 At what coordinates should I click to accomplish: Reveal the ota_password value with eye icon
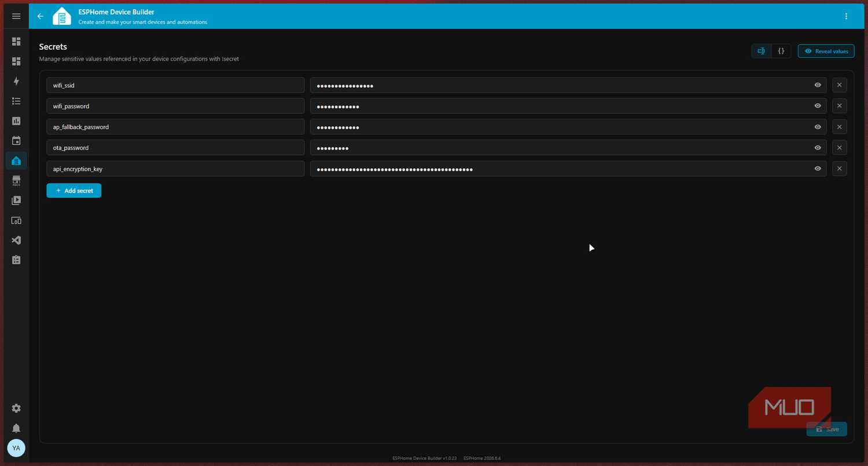click(818, 147)
